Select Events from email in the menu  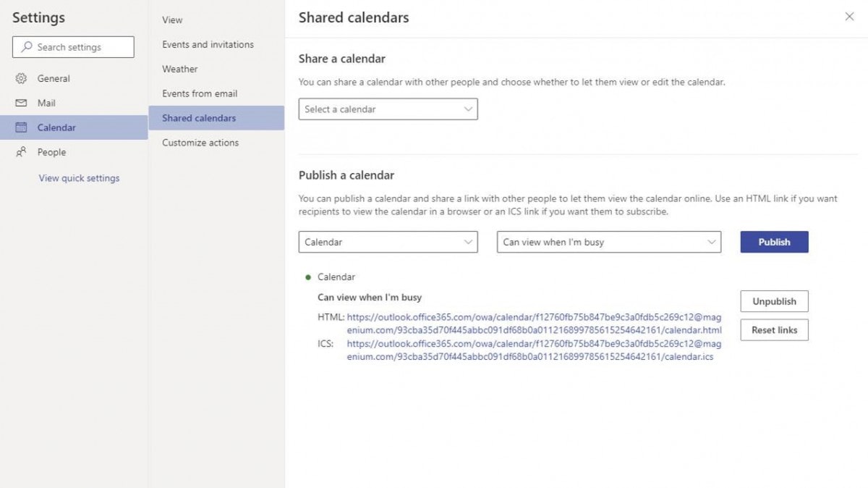(200, 93)
